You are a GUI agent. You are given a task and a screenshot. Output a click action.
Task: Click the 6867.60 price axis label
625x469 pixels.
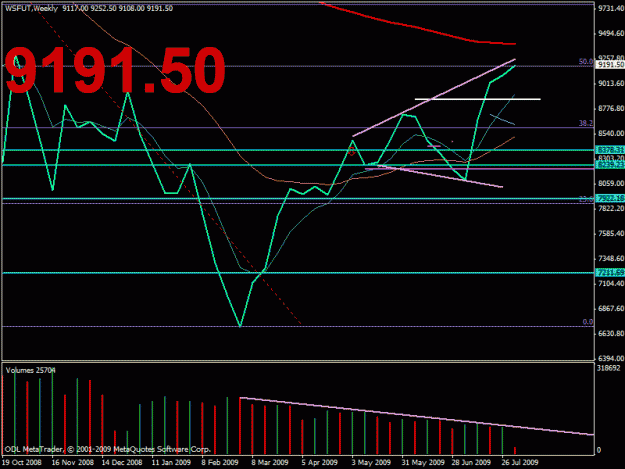coord(611,308)
